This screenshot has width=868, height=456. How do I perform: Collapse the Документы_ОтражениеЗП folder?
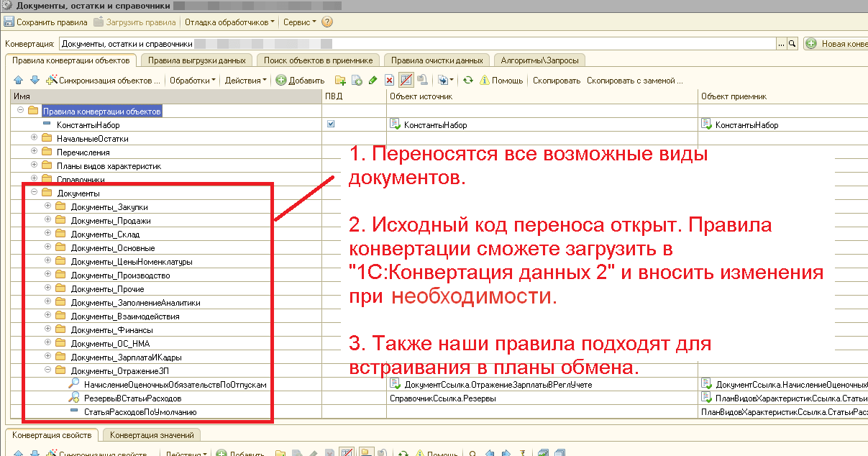[x=47, y=369]
